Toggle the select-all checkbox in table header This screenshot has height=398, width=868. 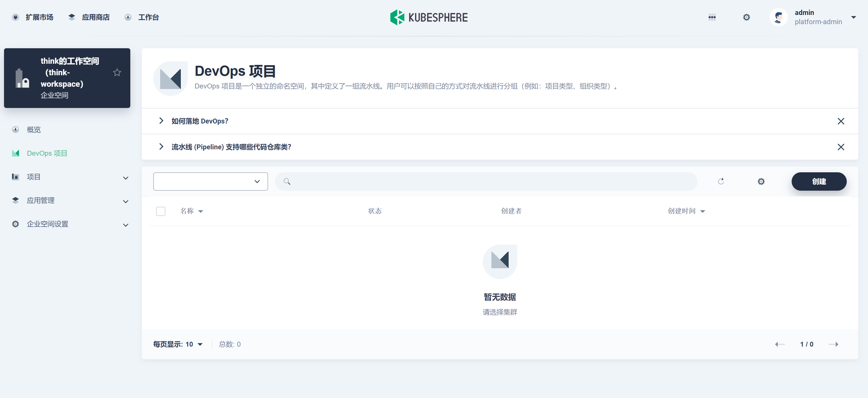click(x=161, y=211)
